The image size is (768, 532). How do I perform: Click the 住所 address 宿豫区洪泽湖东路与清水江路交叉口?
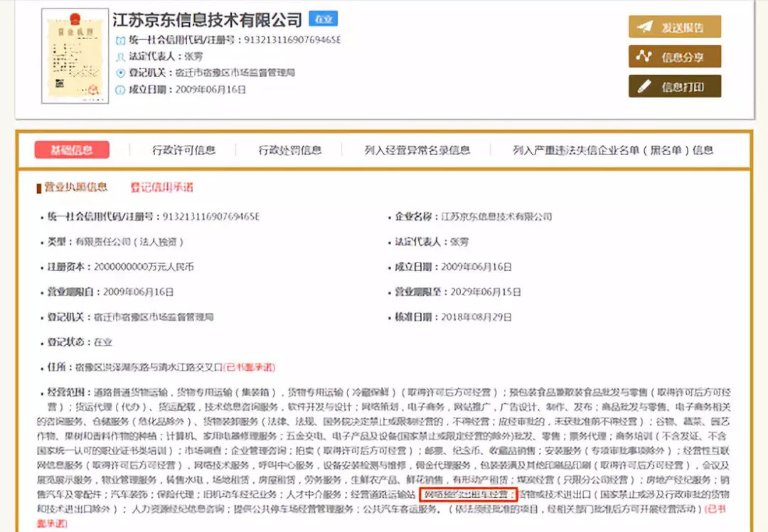click(x=149, y=368)
